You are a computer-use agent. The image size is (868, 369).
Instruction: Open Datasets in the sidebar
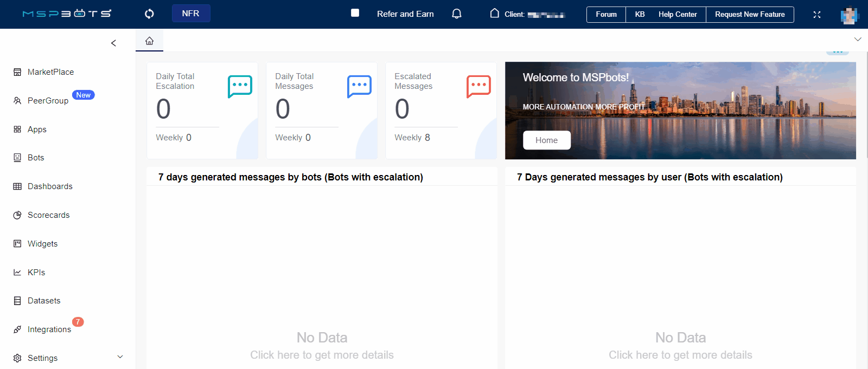43,301
